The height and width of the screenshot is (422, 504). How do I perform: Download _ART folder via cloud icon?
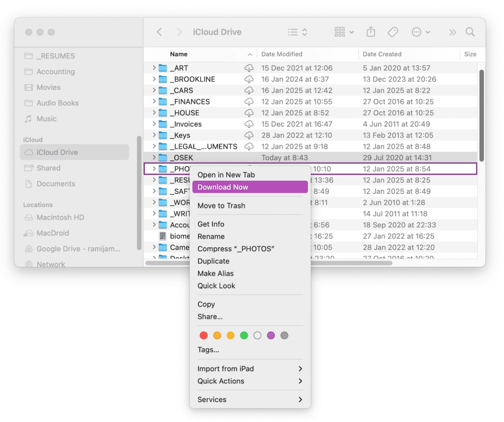coord(249,68)
